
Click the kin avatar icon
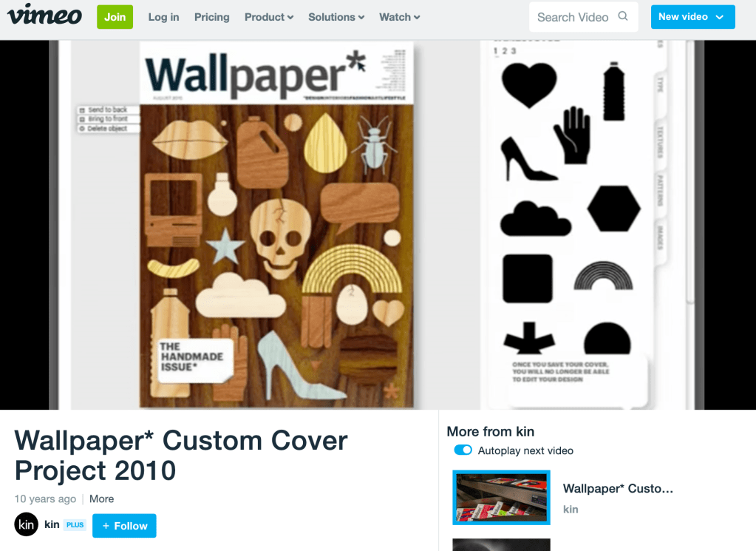click(x=26, y=524)
